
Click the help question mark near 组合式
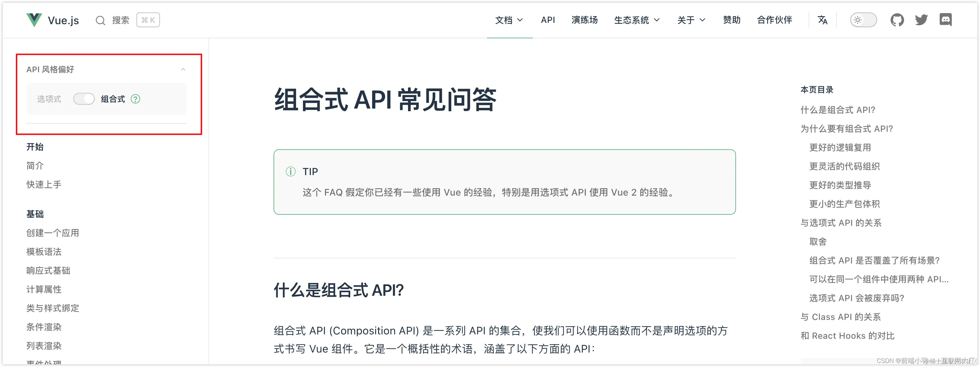pyautogui.click(x=135, y=99)
